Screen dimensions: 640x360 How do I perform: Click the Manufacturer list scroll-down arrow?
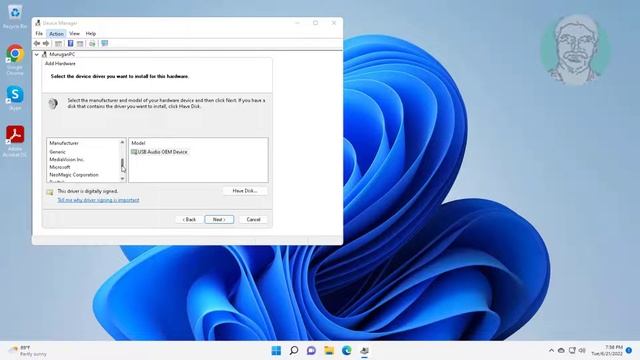click(122, 179)
